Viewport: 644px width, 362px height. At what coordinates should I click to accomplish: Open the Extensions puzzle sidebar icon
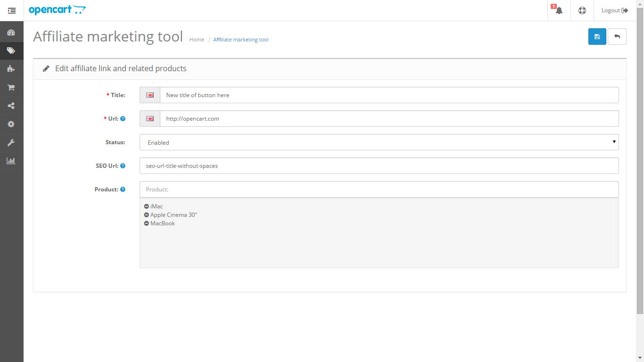(x=11, y=69)
